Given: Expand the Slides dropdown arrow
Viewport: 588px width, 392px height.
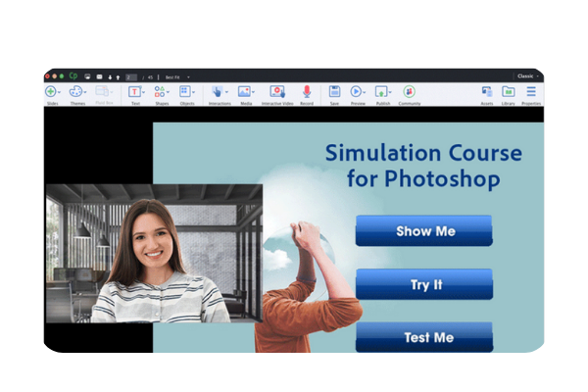Looking at the screenshot, I should pyautogui.click(x=59, y=92).
